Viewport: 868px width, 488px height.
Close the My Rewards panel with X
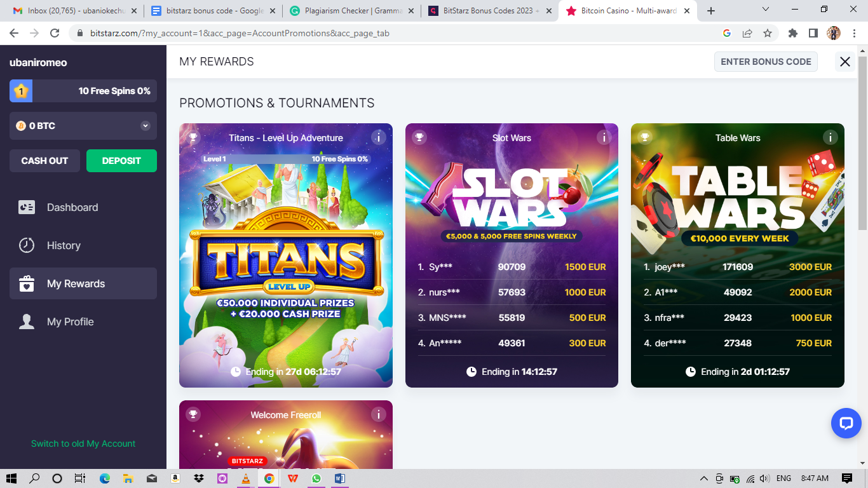tap(845, 62)
